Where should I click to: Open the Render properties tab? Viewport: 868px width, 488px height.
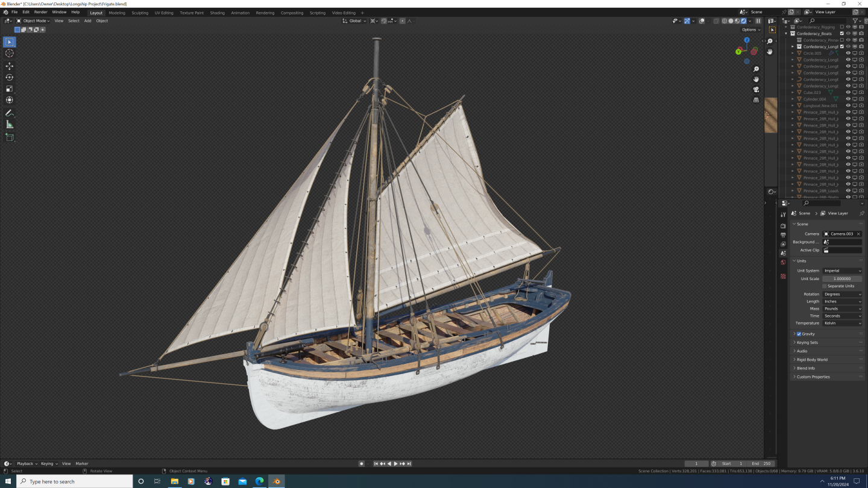click(783, 226)
